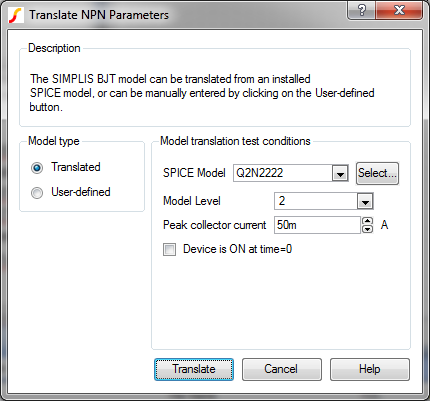
Task: Enable Device is ON at time=0
Action: (x=169, y=249)
